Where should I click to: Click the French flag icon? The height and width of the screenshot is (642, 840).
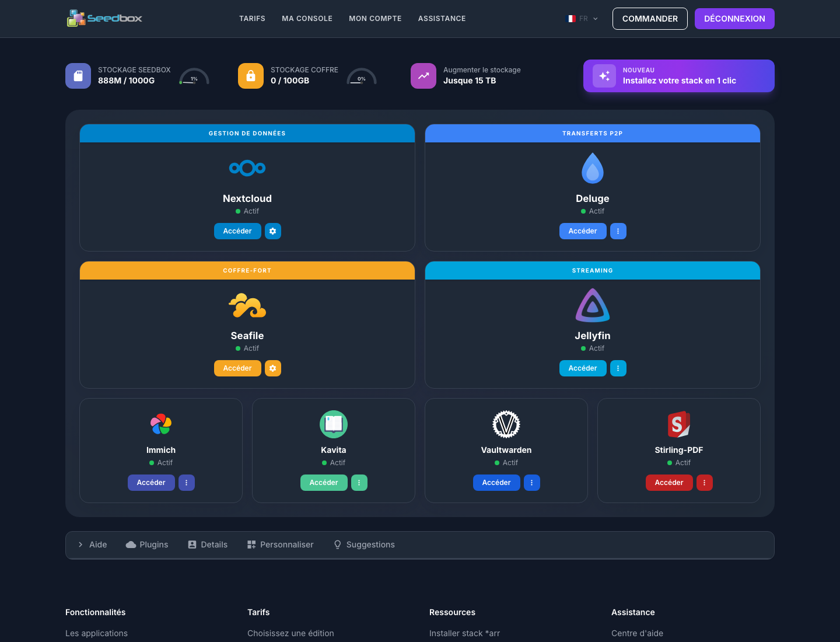pos(572,19)
